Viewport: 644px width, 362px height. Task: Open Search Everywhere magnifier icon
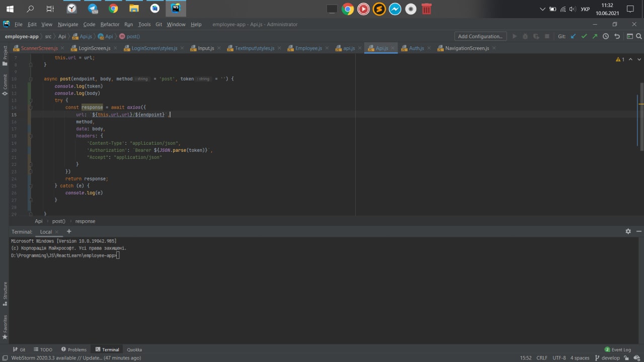(639, 36)
